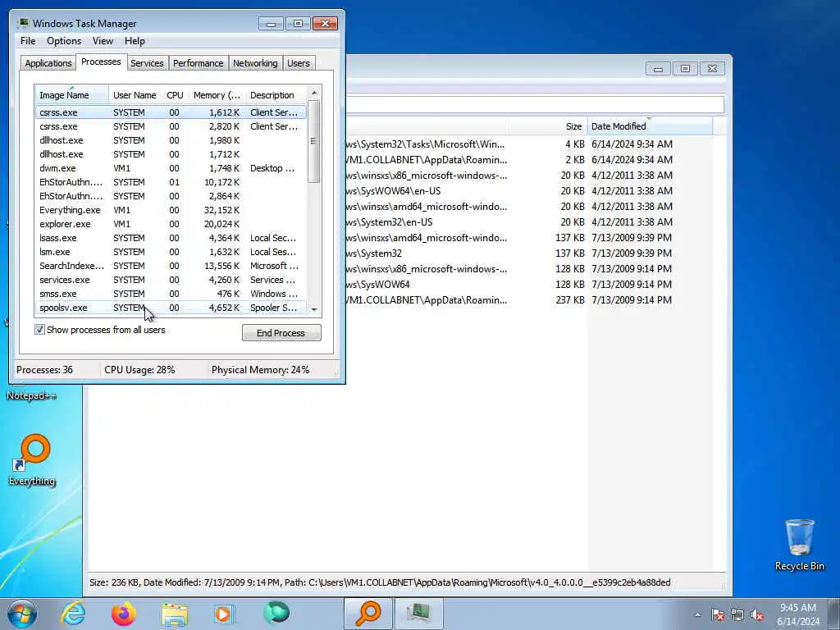Sort processes by Description column
840x630 pixels.
[x=276, y=95]
